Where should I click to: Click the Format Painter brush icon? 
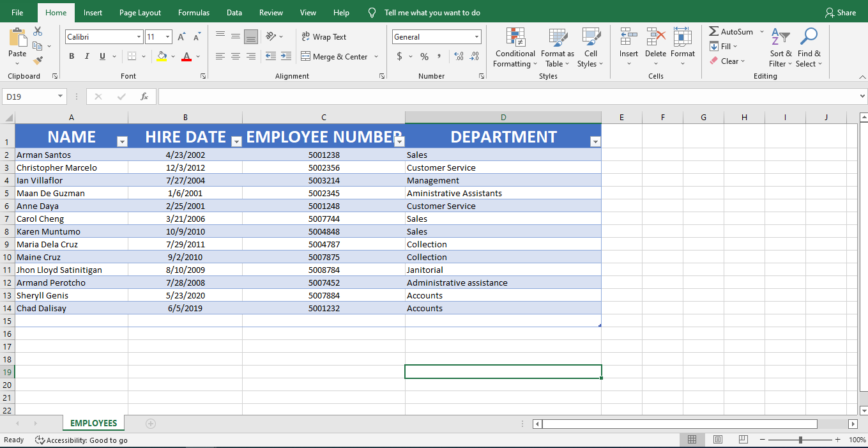pos(38,61)
